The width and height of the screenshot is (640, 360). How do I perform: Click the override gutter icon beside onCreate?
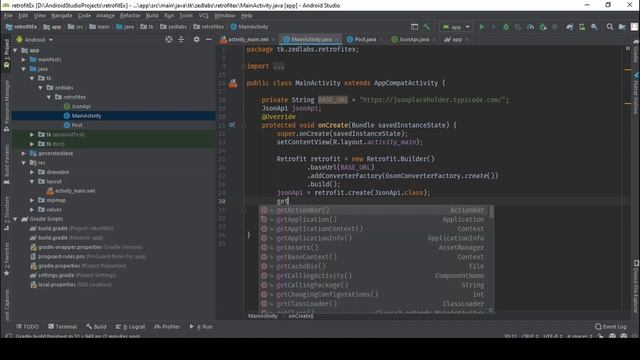point(231,125)
